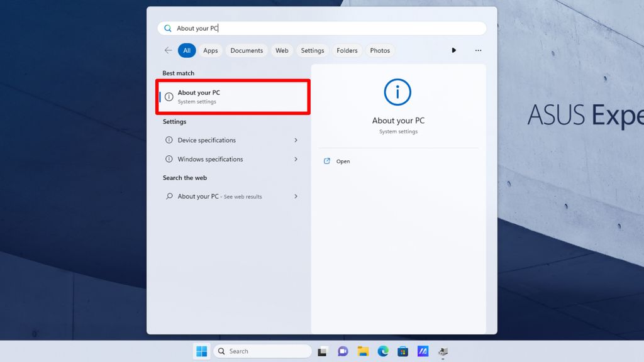Switch to the Settings search filter
The height and width of the screenshot is (362, 644).
[312, 50]
